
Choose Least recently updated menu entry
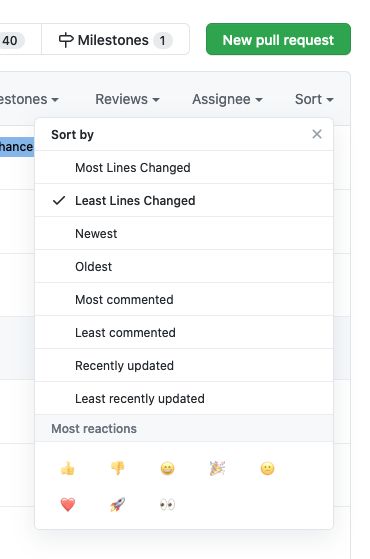[184, 398]
